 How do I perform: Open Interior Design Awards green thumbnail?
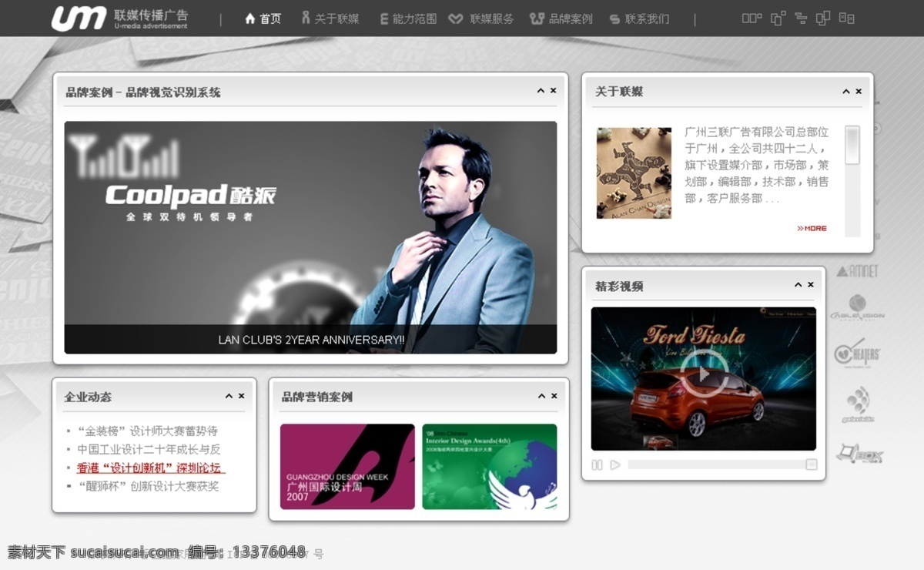click(x=490, y=467)
